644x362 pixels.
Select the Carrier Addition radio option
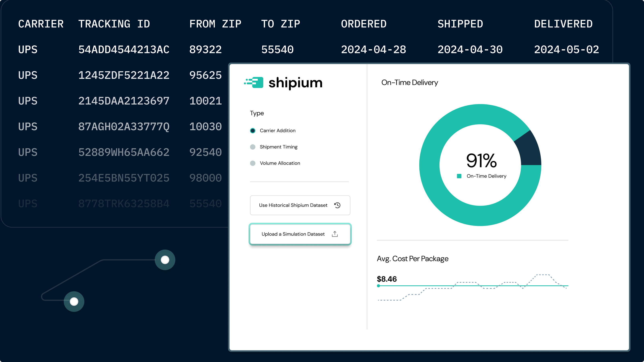tap(253, 131)
